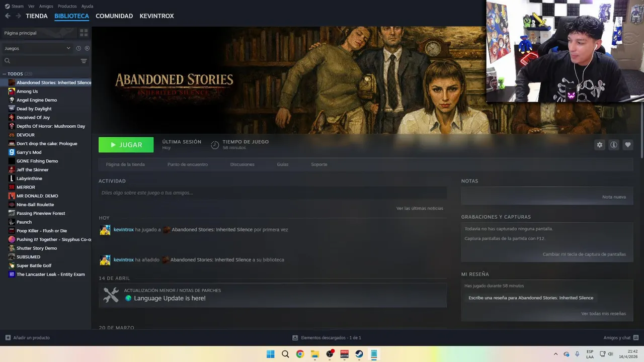
Task: Open the Ayuda menu
Action: pyautogui.click(x=87, y=6)
